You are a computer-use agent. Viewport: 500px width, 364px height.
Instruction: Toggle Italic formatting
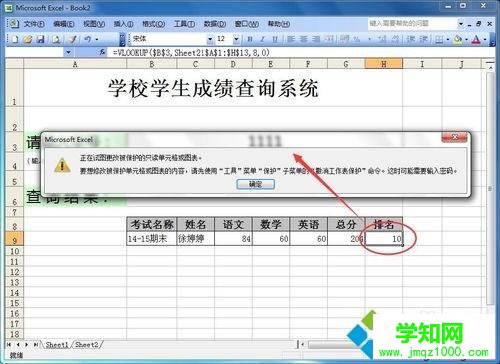coord(262,39)
